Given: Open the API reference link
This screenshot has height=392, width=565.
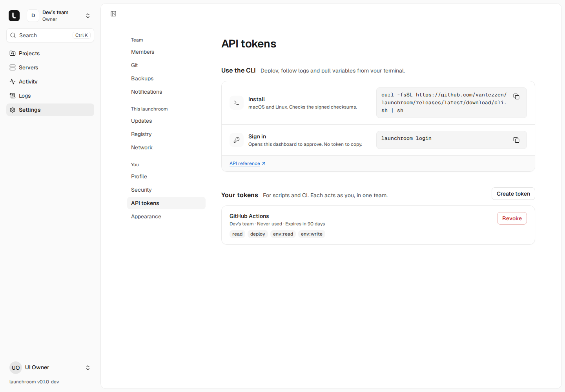Looking at the screenshot, I should pyautogui.click(x=248, y=163).
